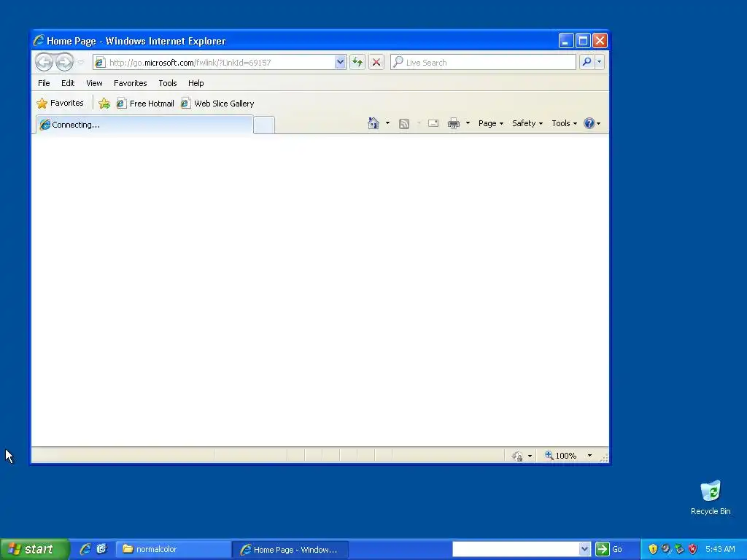Click the Live Search input box
The image size is (747, 560).
pos(483,63)
